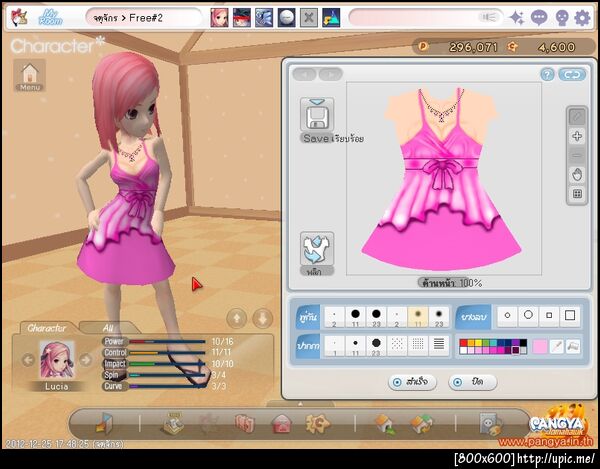Select the eyedropper color picker tool

[556, 347]
